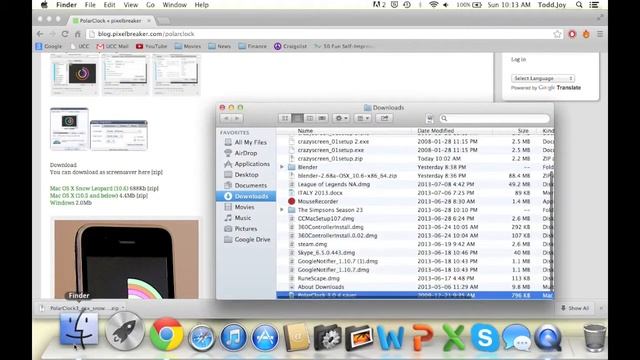
Task: Open the File menu
Action: pos(90,5)
